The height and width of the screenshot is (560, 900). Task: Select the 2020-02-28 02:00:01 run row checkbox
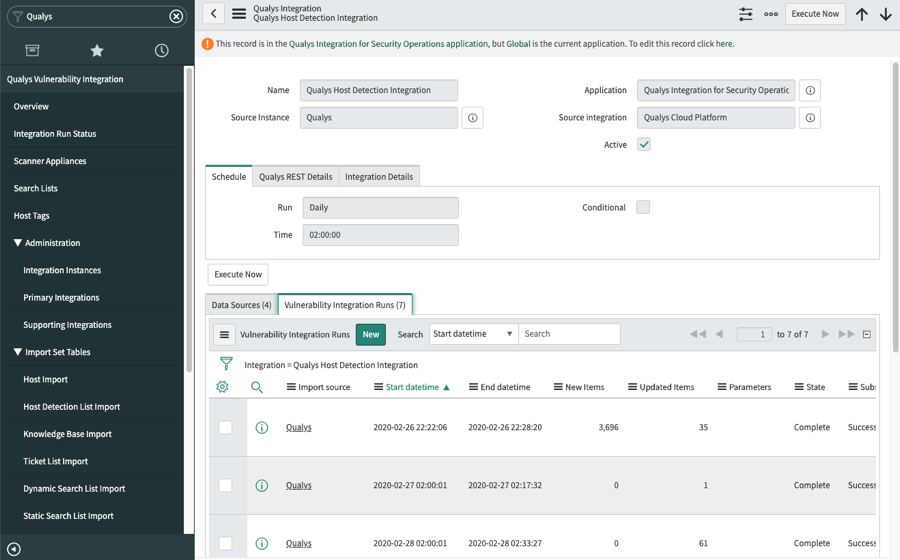[x=226, y=543]
